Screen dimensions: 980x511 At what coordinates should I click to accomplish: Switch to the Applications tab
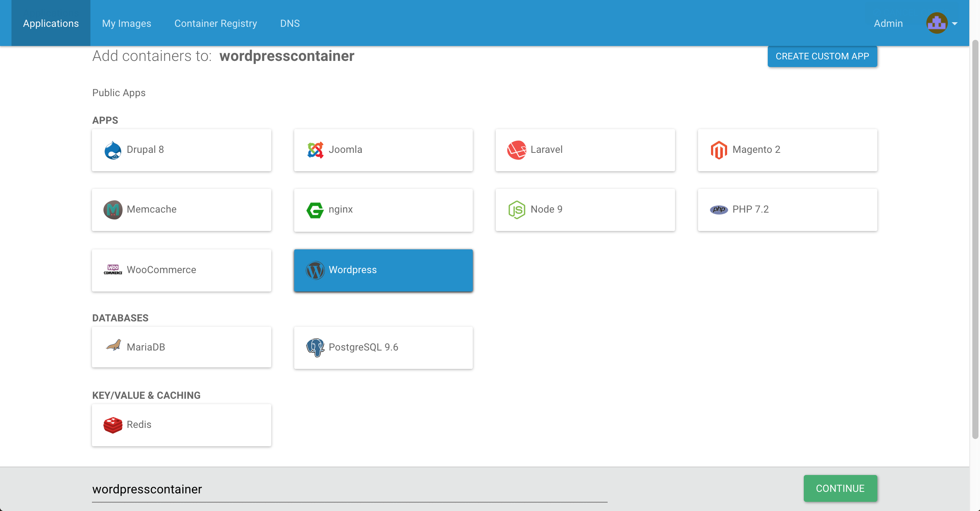tap(51, 23)
